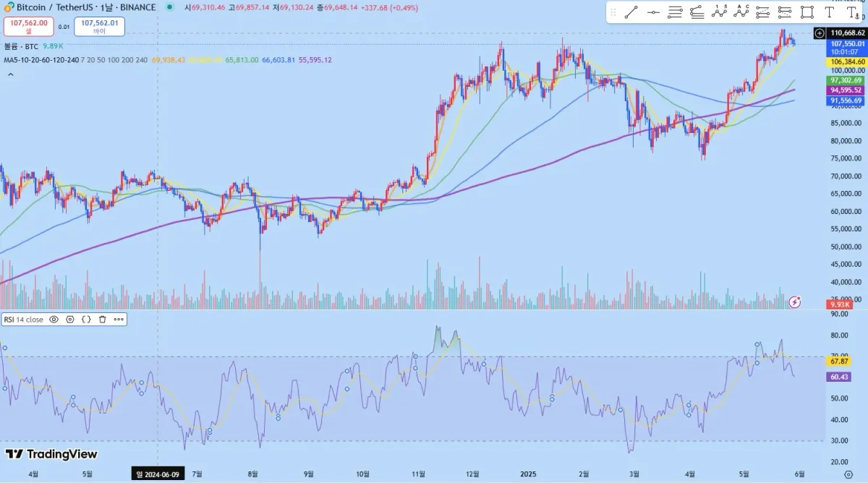The height and width of the screenshot is (483, 868).
Task: Open RSI more options three-dot menu
Action: 119,319
